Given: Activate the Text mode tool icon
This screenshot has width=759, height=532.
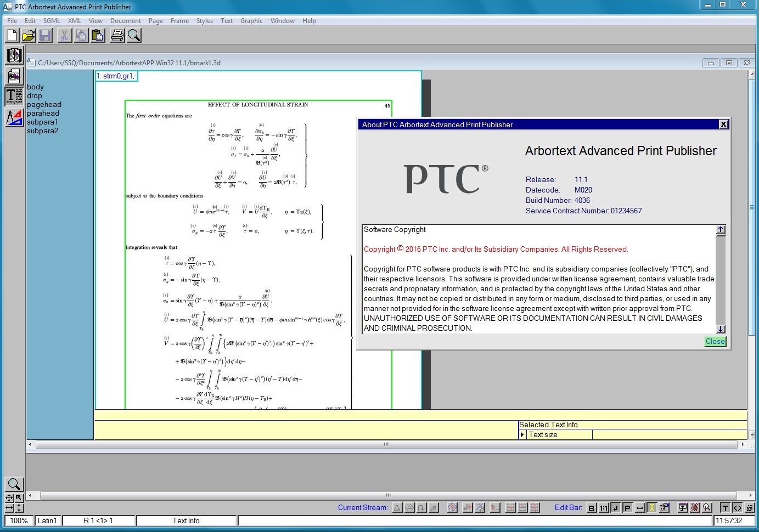Looking at the screenshot, I should [14, 97].
